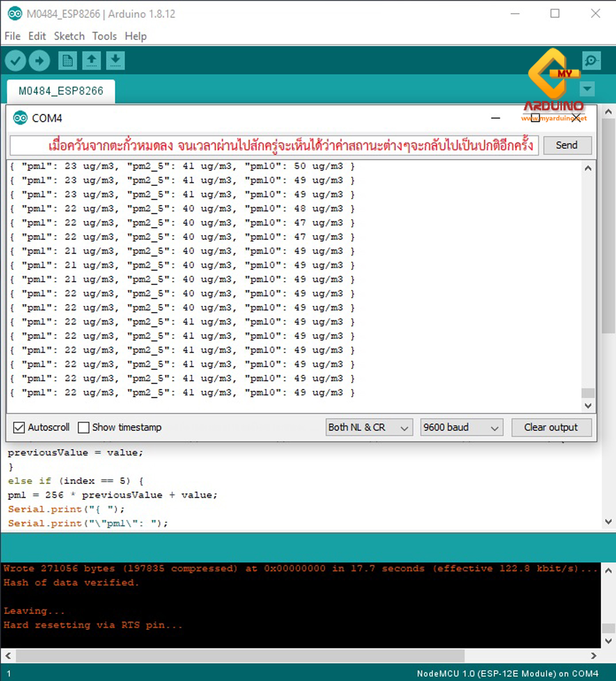Screen dimensions: 616x681
Task: Click the horizontal scrollbar at bottom
Action: click(x=240, y=656)
